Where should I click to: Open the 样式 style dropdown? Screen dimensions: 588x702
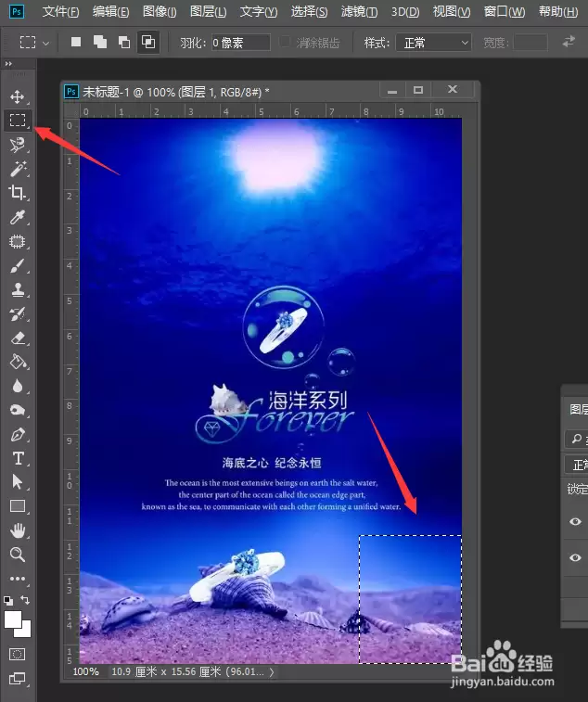[x=433, y=43]
